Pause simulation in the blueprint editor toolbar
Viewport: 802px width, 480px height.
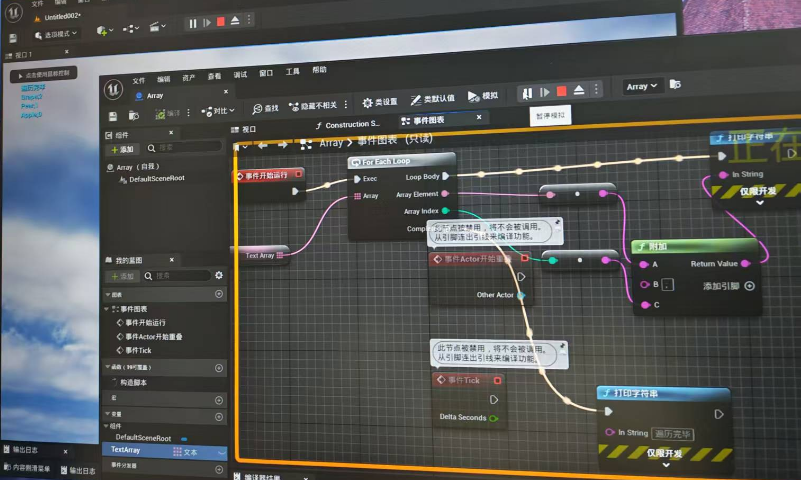(527, 93)
